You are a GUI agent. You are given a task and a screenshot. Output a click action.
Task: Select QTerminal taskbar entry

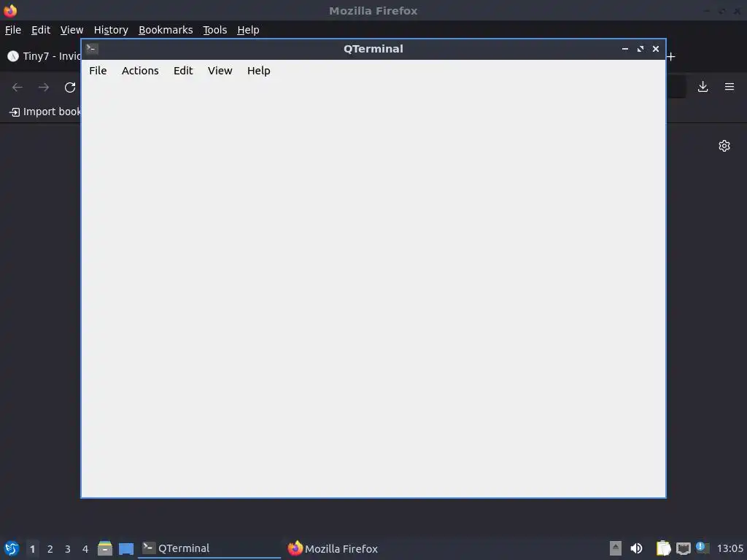[209, 548]
